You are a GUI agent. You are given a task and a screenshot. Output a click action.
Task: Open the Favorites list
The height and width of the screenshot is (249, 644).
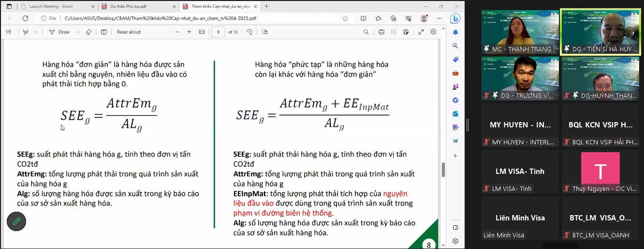click(379, 18)
